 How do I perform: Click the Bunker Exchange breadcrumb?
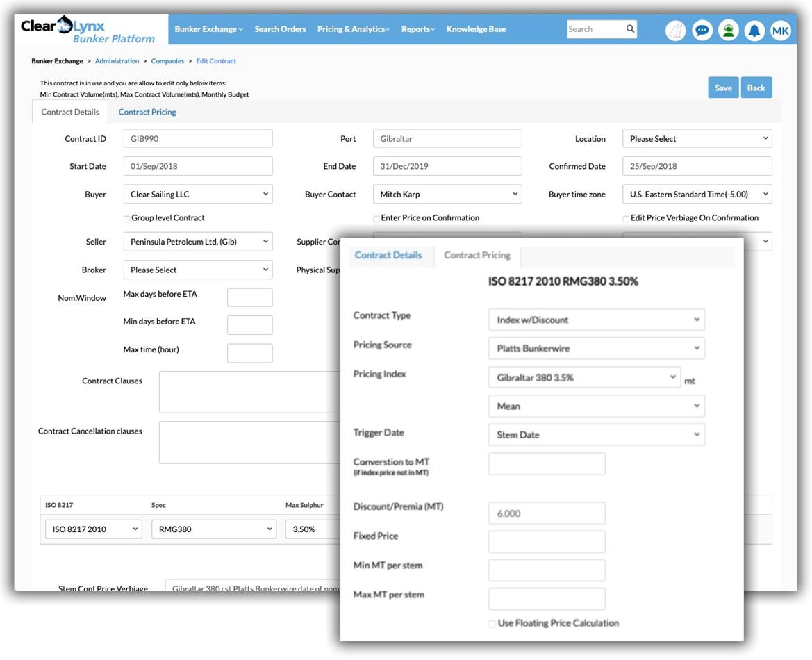click(57, 61)
